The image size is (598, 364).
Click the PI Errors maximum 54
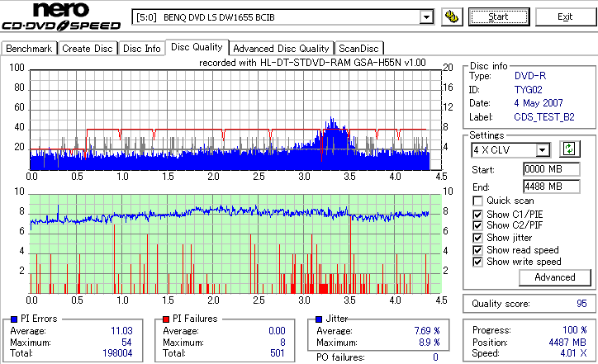[126, 343]
